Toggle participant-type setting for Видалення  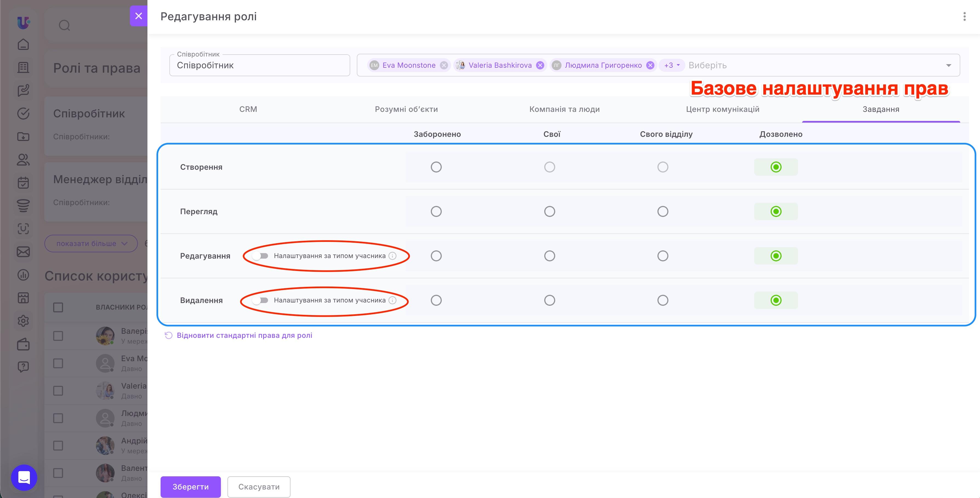(x=261, y=300)
